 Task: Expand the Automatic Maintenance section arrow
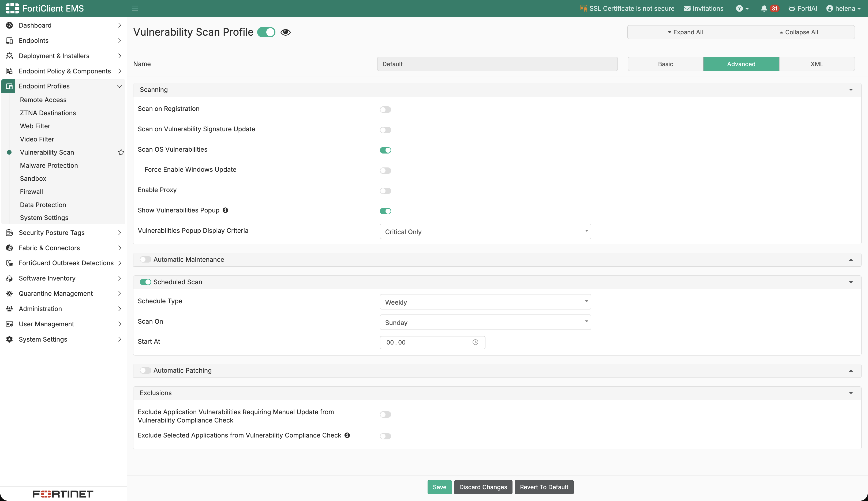851,260
